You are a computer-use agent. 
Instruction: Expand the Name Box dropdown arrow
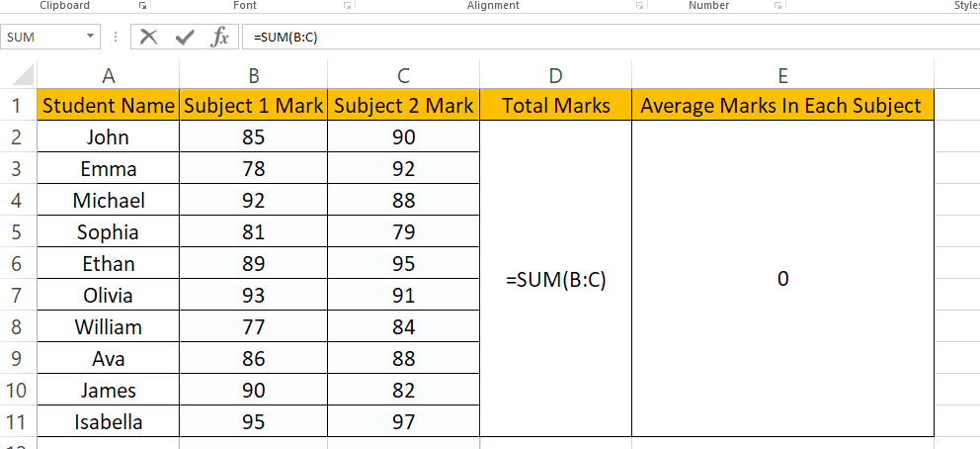tap(92, 38)
